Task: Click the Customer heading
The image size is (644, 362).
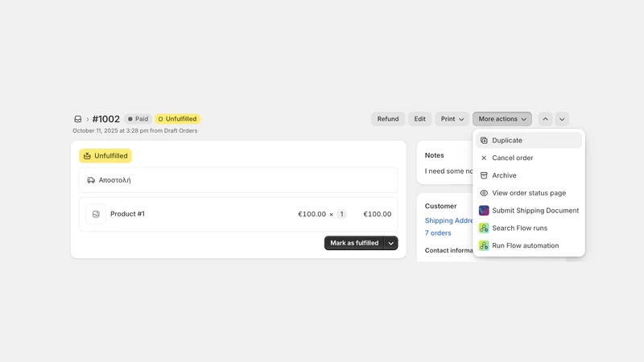Action: coord(440,206)
